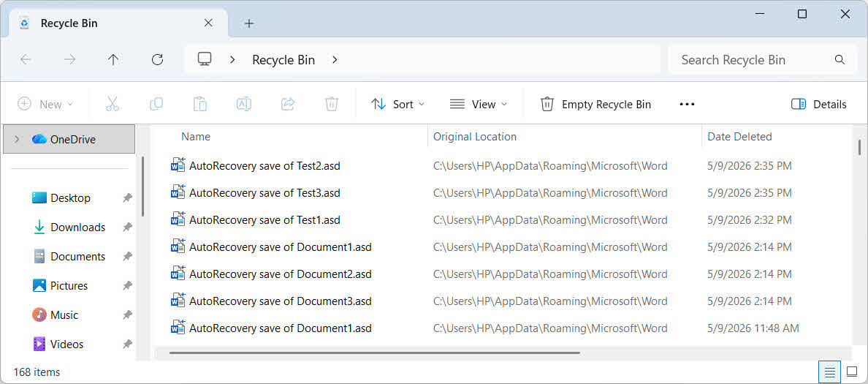Switch to large thumbnails view icon
Viewport: 868px width, 384px height.
[852, 372]
